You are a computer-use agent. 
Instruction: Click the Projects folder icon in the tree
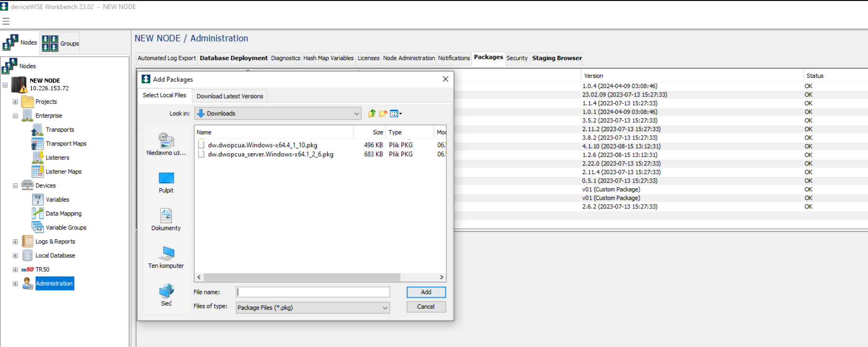coord(27,102)
